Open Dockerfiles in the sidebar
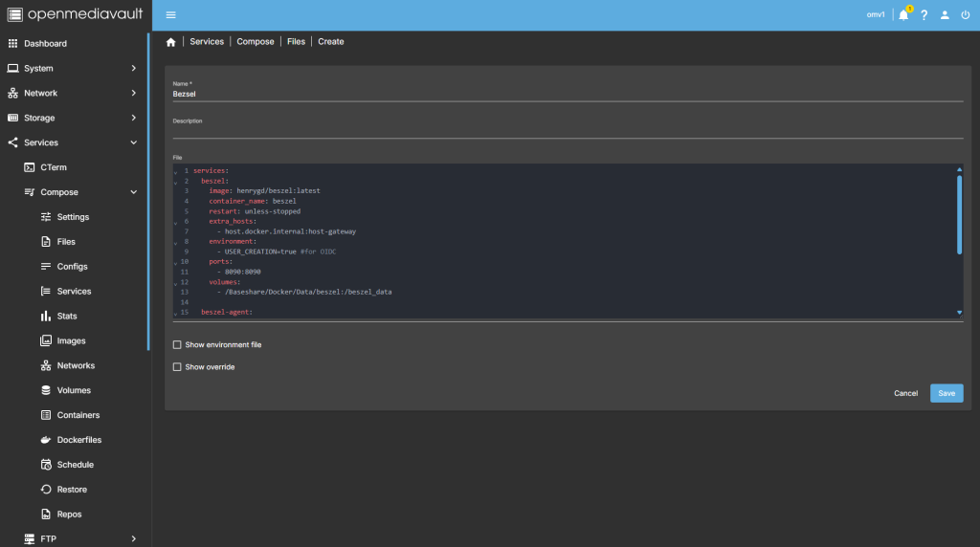 click(x=78, y=440)
